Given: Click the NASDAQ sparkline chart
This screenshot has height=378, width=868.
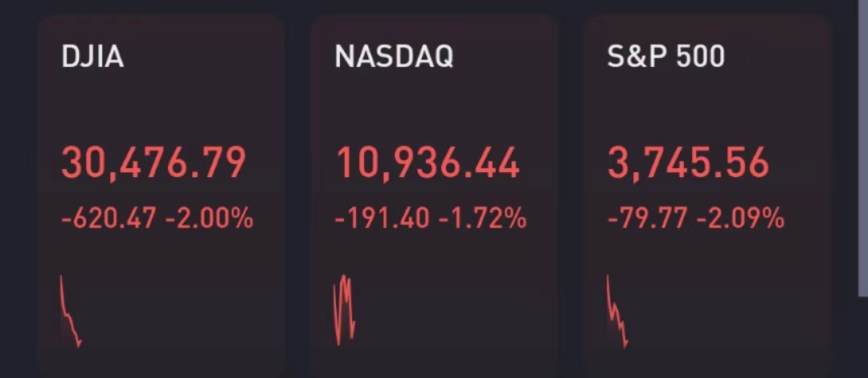Looking at the screenshot, I should point(344,310).
